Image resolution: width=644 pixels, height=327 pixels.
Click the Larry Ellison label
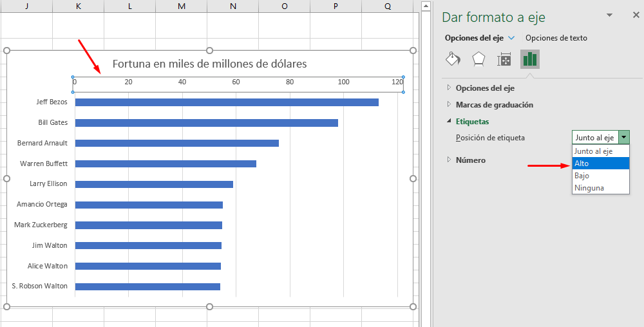pos(48,183)
